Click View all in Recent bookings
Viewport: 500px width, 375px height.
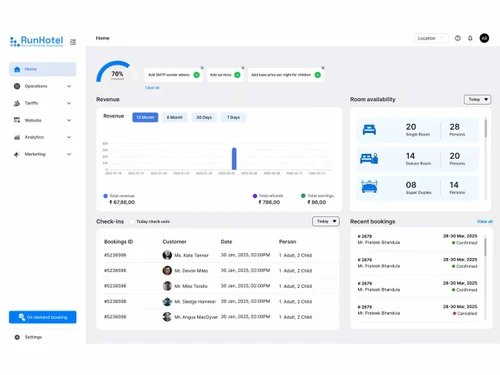484,221
